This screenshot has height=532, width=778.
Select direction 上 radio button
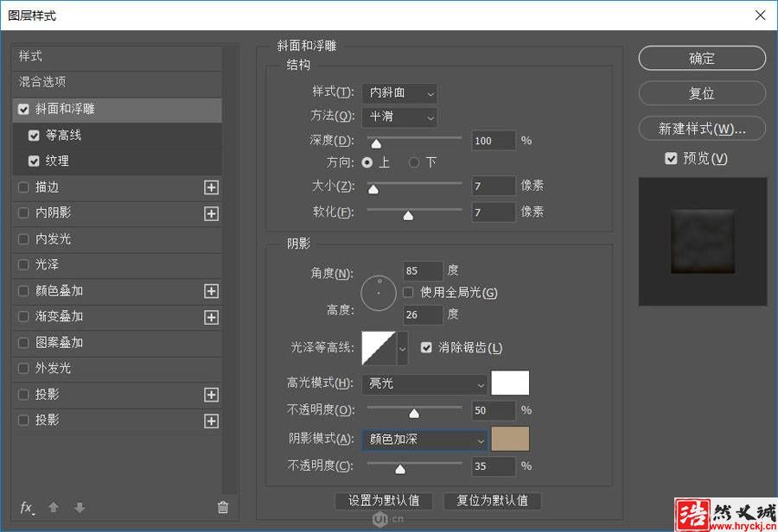pyautogui.click(x=367, y=162)
